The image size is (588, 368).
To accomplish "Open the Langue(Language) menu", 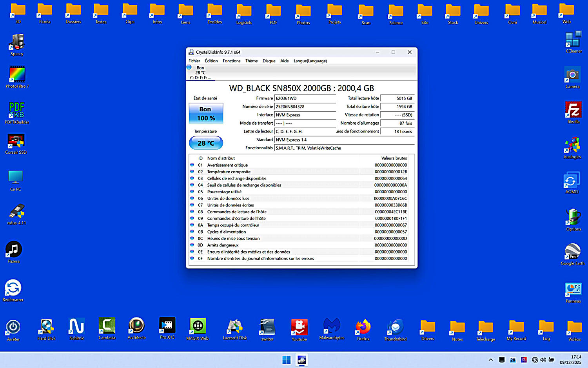I will (310, 61).
